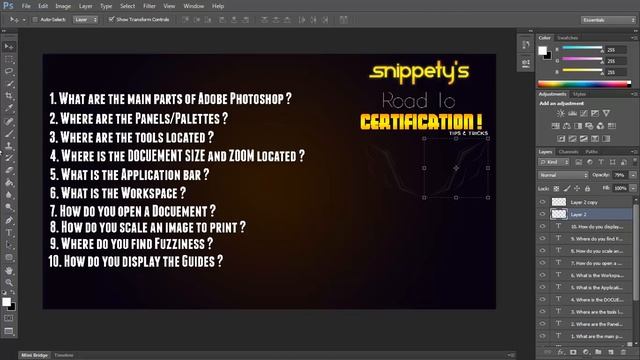Open the Auto-Select Layer dropdown

tap(85, 20)
